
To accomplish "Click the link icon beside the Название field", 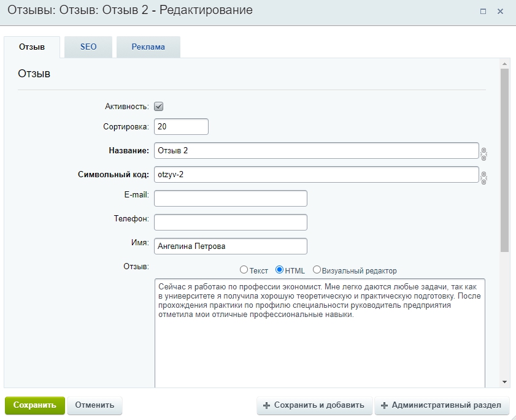I will pyautogui.click(x=483, y=153).
